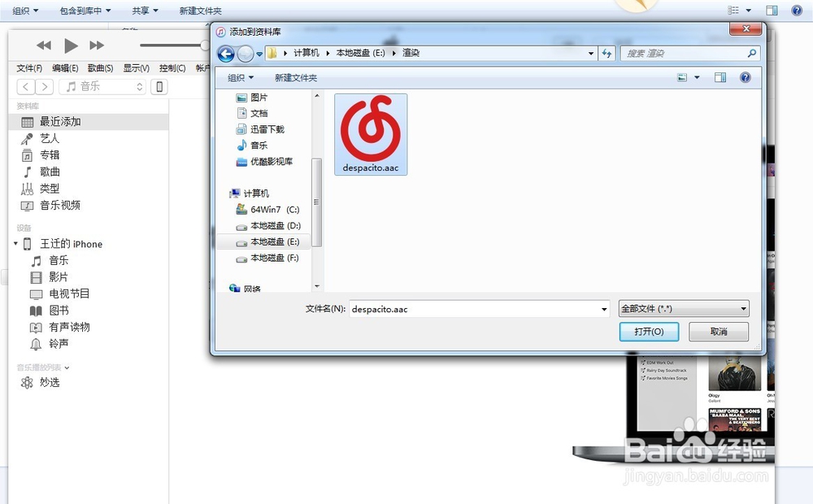Select 最近添加 in iTunes library

88,122
